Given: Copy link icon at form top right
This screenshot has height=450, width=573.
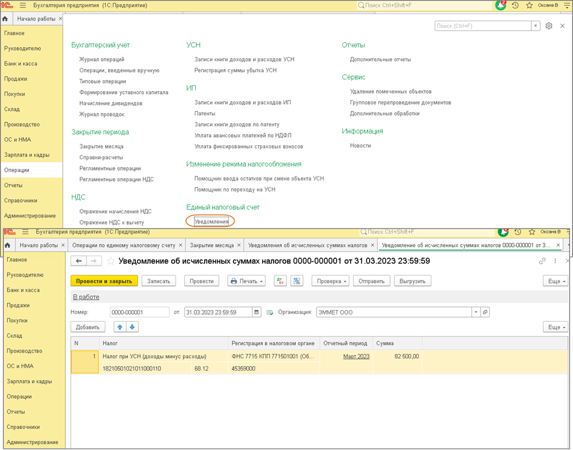Looking at the screenshot, I should pyautogui.click(x=542, y=261).
